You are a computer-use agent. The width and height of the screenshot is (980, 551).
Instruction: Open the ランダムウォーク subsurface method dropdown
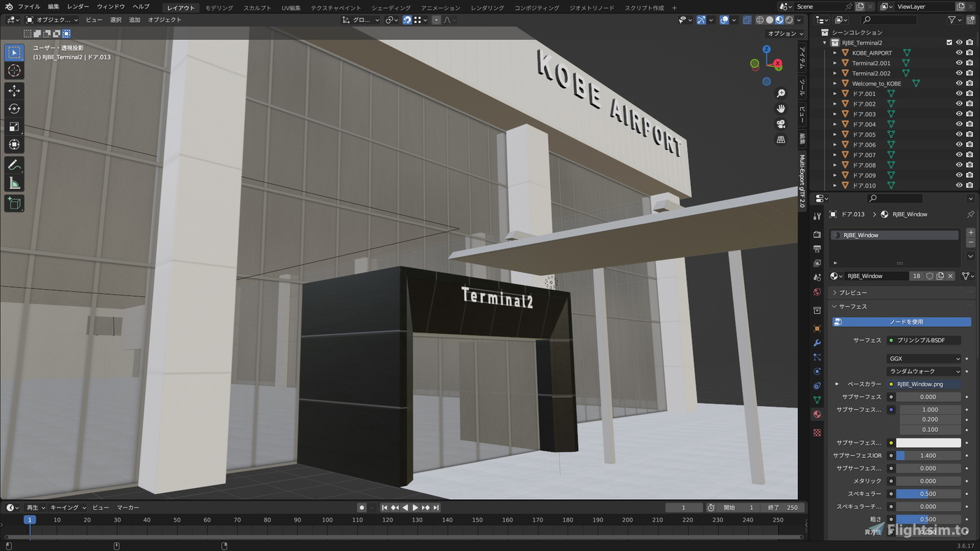pyautogui.click(x=924, y=371)
